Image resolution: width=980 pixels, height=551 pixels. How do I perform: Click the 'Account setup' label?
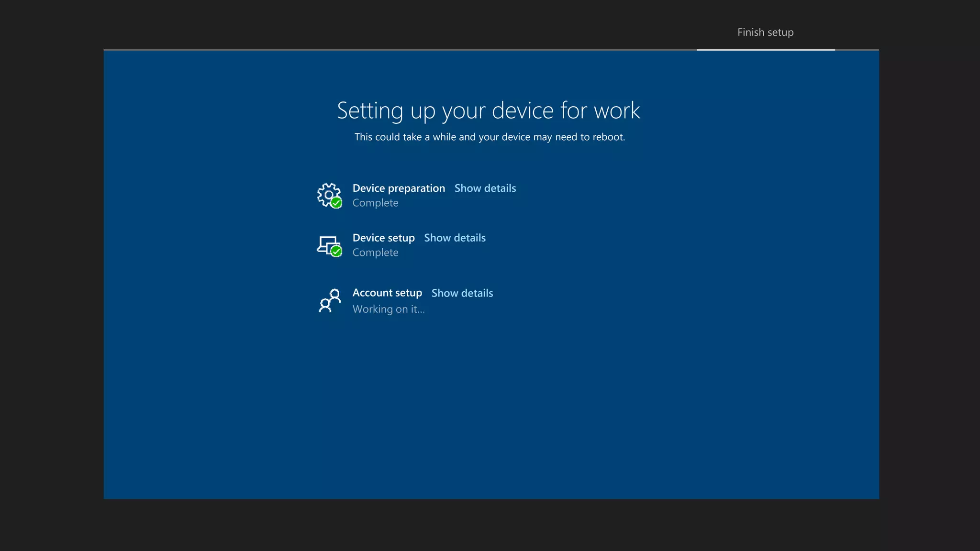pos(387,293)
